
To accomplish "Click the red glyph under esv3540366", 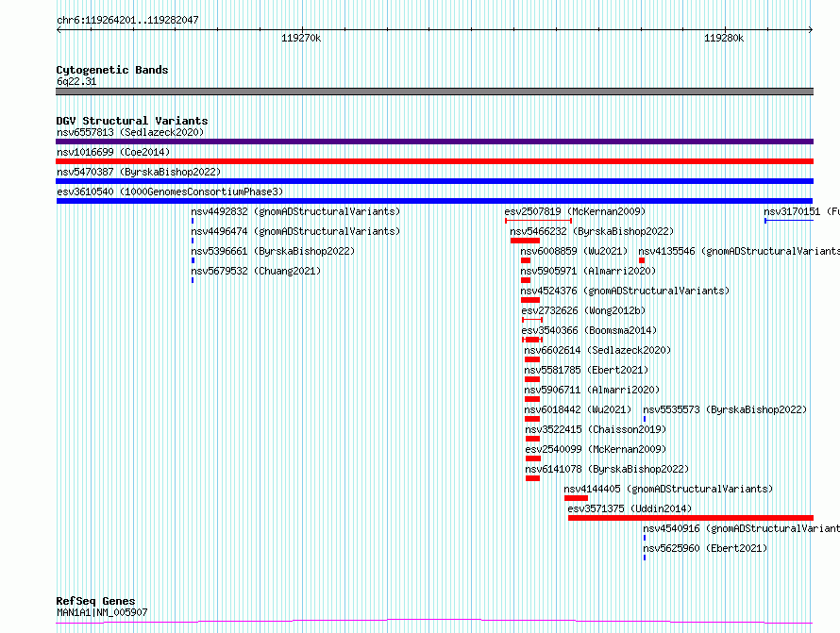I will coord(532,340).
